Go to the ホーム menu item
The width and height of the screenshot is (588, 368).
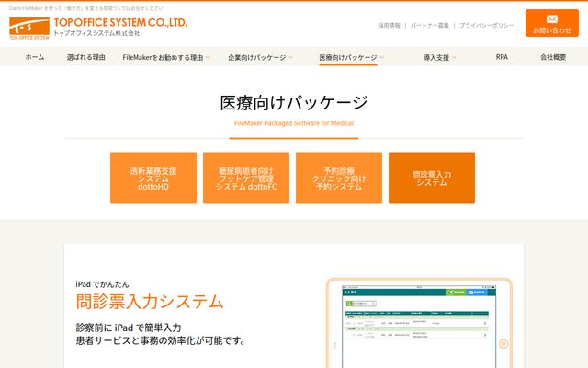coord(35,57)
